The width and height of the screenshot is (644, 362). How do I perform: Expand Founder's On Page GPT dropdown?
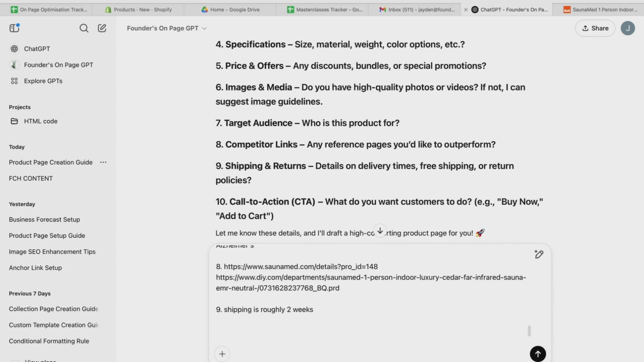coord(167,28)
